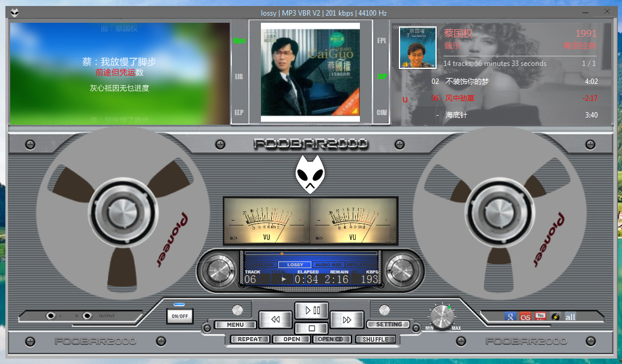
Task: Click the 'all' search icon
Action: pyautogui.click(x=570, y=317)
